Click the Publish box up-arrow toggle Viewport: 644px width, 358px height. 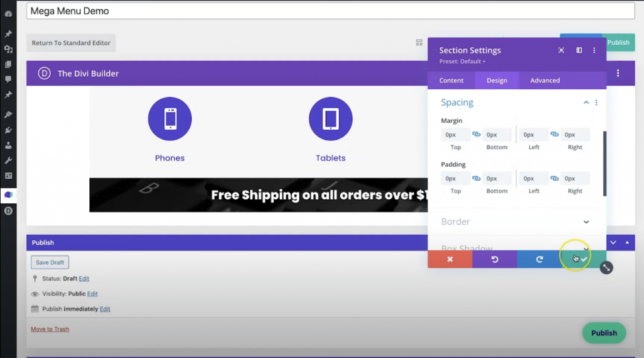coord(627,242)
